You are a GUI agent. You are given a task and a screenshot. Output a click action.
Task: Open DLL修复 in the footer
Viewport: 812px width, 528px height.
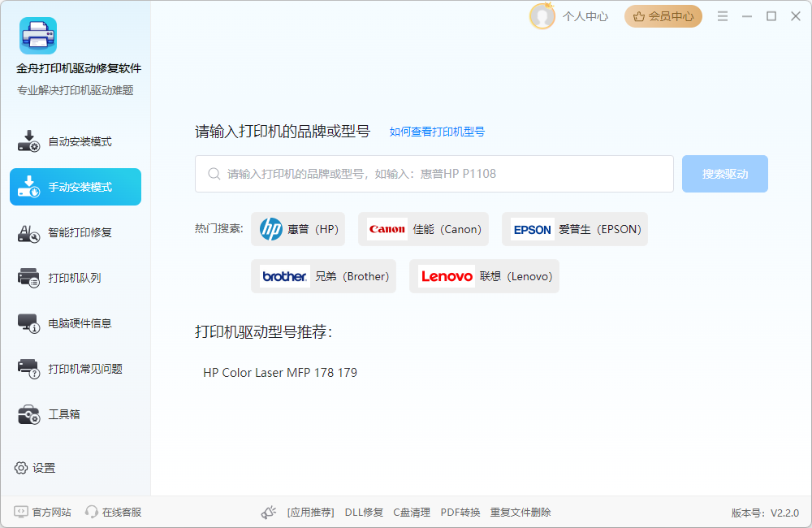coord(364,512)
